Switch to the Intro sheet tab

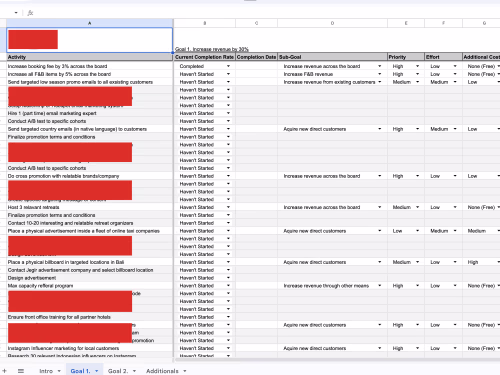[x=46, y=371]
